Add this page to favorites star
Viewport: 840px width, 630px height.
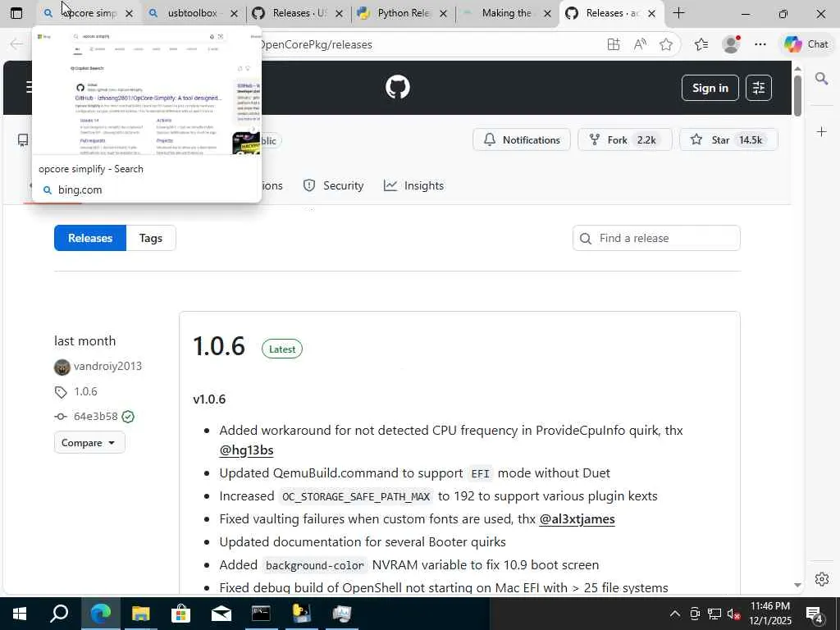(666, 44)
